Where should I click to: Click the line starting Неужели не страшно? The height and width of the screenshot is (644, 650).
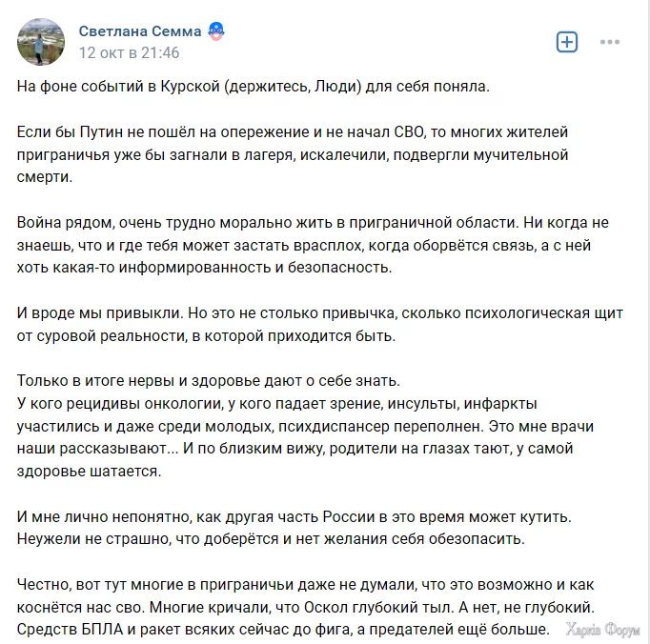coord(271,539)
